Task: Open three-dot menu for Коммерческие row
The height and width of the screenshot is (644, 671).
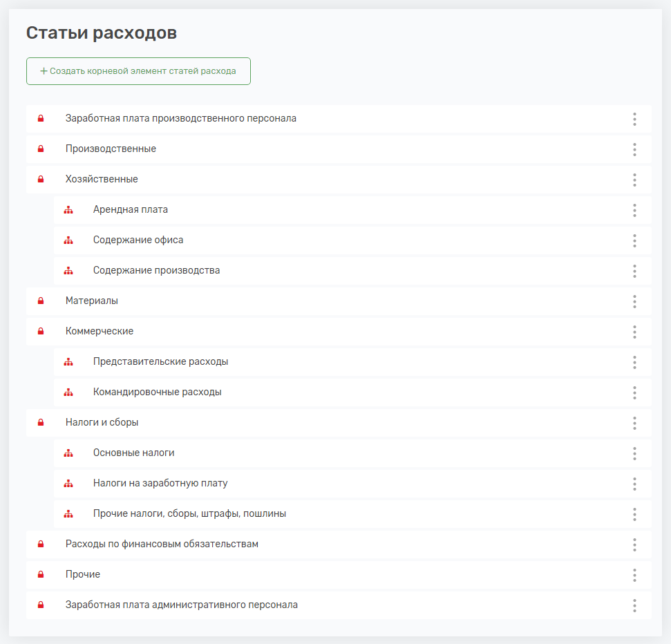Action: (x=634, y=332)
